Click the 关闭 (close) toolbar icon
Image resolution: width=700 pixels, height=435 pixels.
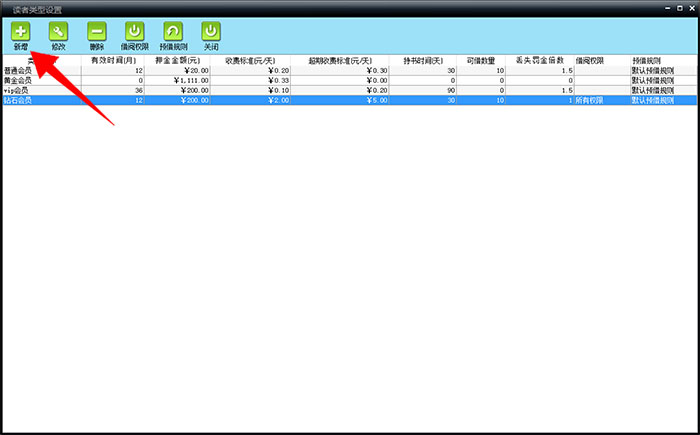point(211,32)
